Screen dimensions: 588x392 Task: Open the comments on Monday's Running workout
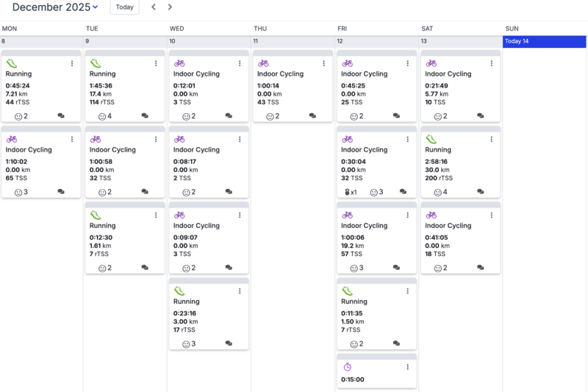pos(61,116)
